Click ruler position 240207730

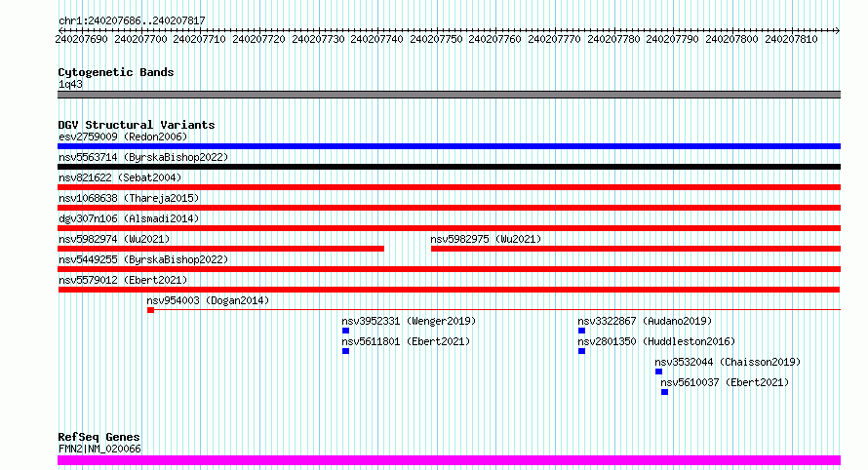(318, 39)
